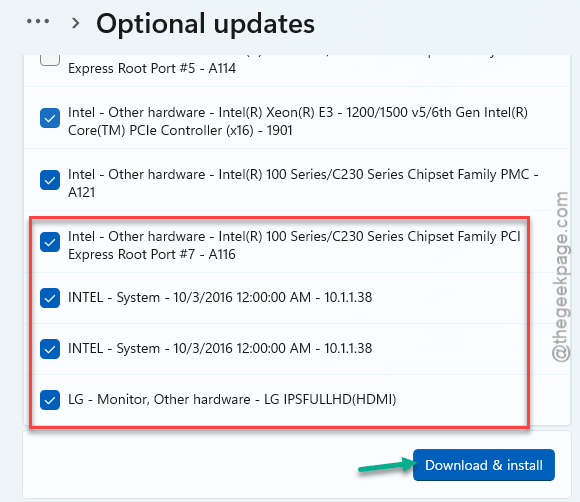Select the first 'INTEL - System - 10/3/2016' label
This screenshot has height=502, width=580.
(220, 297)
